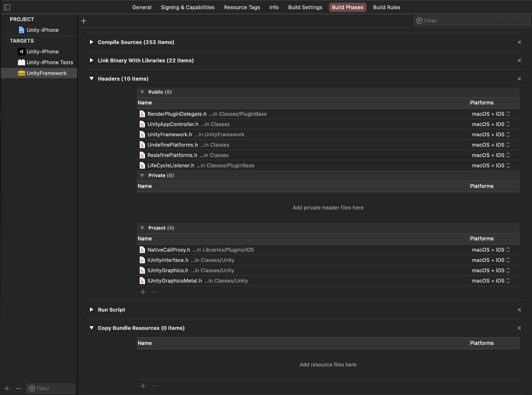Click the IUnityInterface.h header file icon
532x395 pixels.
(x=142, y=260)
